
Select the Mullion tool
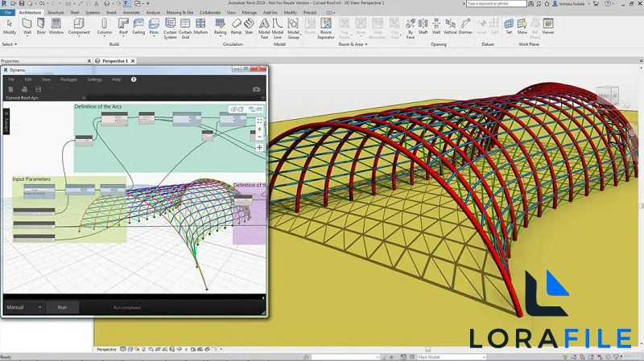[200, 27]
